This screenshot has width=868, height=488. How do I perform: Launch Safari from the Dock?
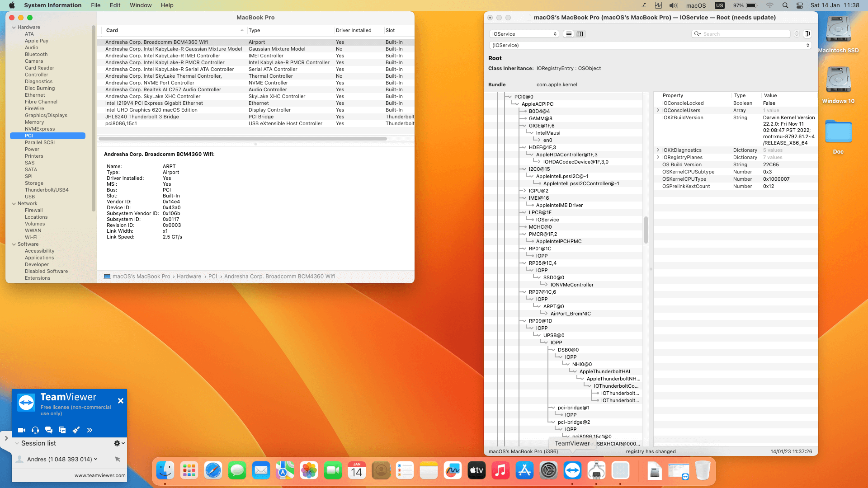point(213,471)
